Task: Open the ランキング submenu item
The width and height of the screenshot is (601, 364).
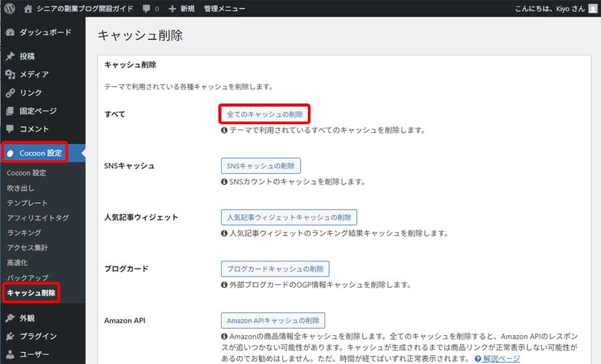Action: coord(24,233)
